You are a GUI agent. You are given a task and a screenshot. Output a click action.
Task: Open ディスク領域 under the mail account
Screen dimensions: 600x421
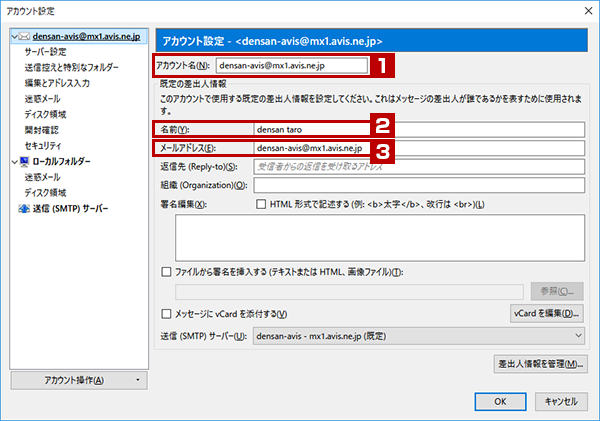pyautogui.click(x=45, y=114)
